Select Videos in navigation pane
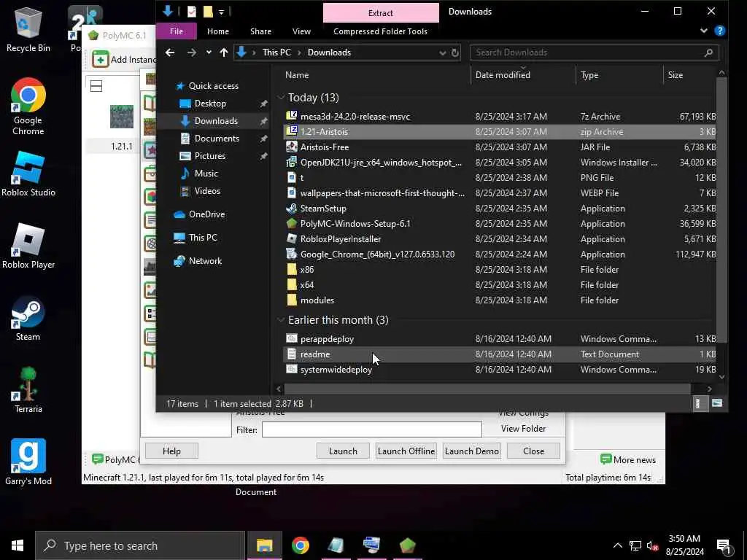 (207, 191)
